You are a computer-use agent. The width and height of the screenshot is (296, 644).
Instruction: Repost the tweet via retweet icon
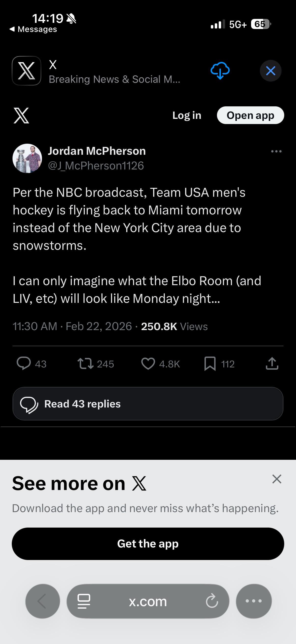coord(85,364)
